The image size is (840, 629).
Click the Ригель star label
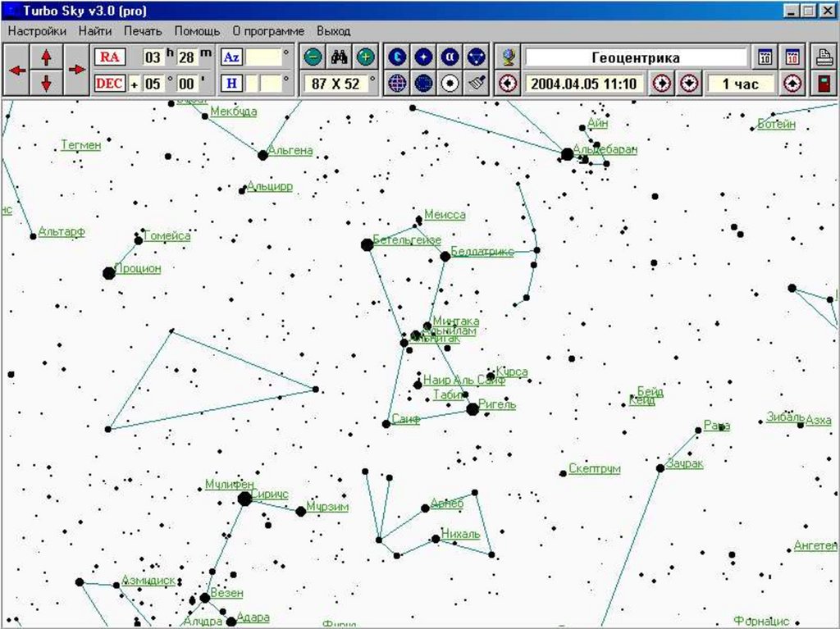(x=498, y=404)
